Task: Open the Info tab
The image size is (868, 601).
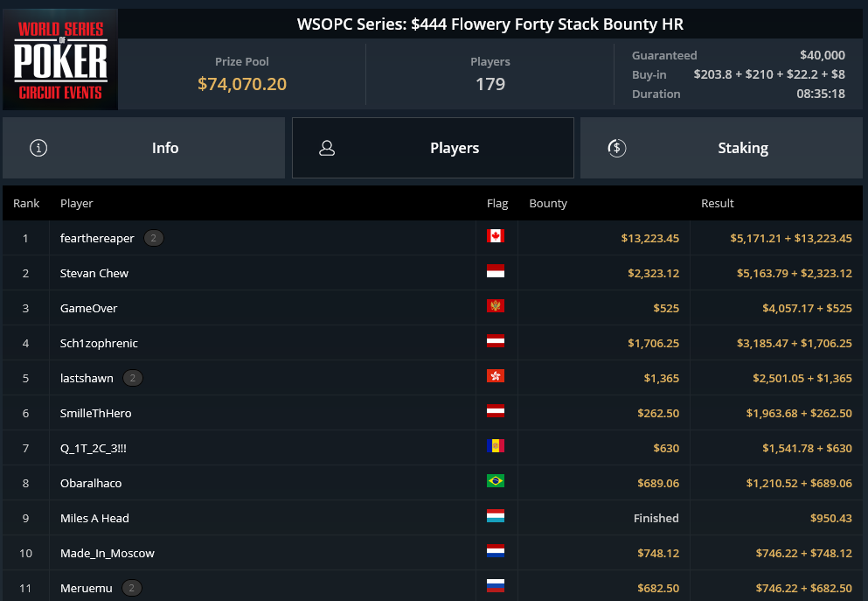Action: (143, 148)
